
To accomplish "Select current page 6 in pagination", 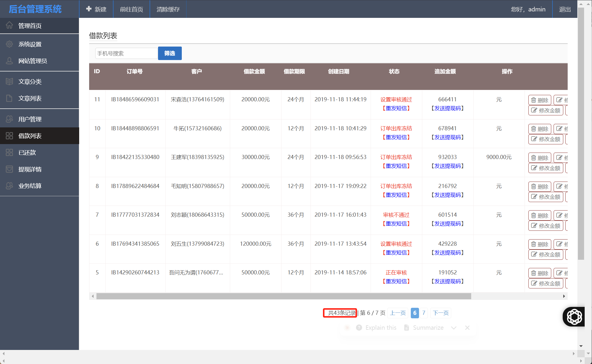I will [415, 313].
